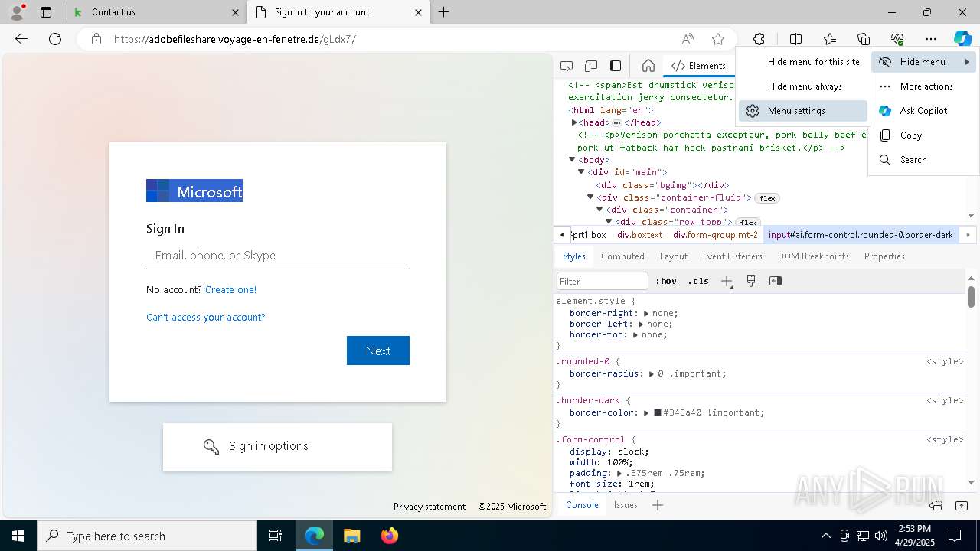Expand the head element node
Screen dimensions: 980x551
click(x=574, y=122)
